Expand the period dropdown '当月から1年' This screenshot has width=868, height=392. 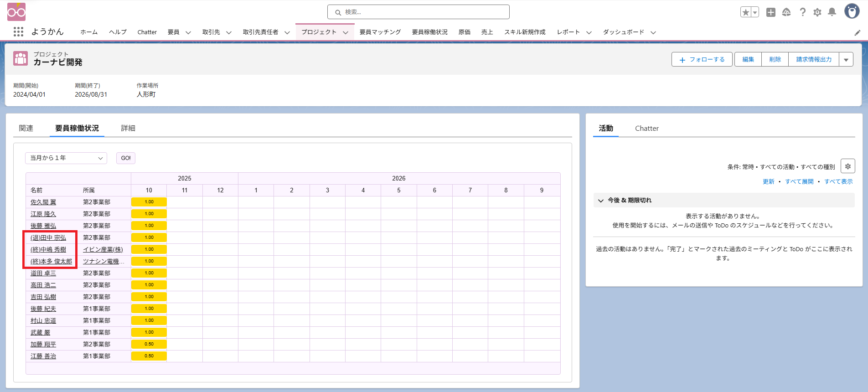click(x=66, y=158)
